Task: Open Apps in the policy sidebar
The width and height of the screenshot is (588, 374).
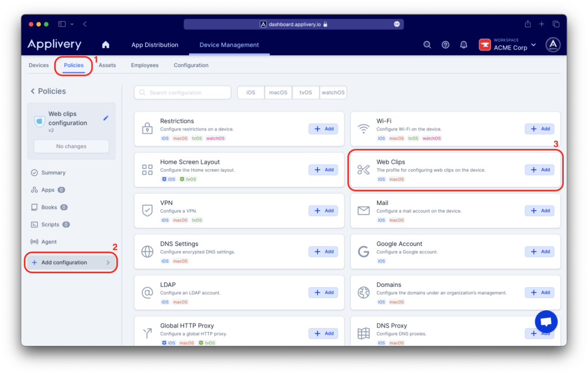Action: coord(48,190)
